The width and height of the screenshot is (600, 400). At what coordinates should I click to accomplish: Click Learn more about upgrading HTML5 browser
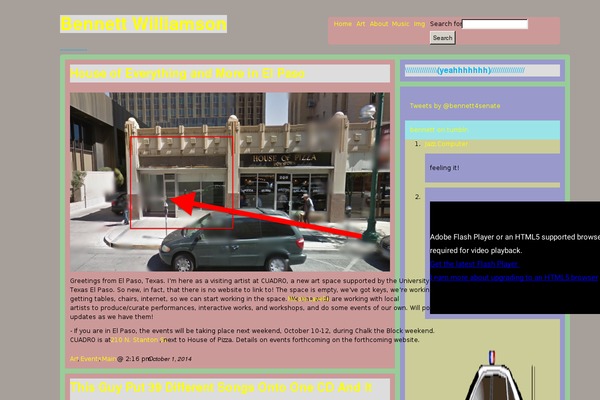pos(514,278)
